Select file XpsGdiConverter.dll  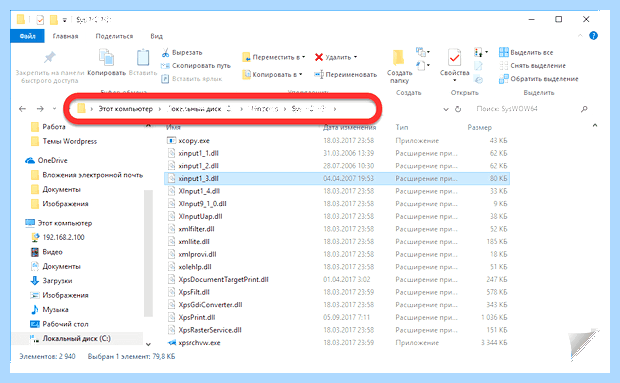pyautogui.click(x=210, y=305)
